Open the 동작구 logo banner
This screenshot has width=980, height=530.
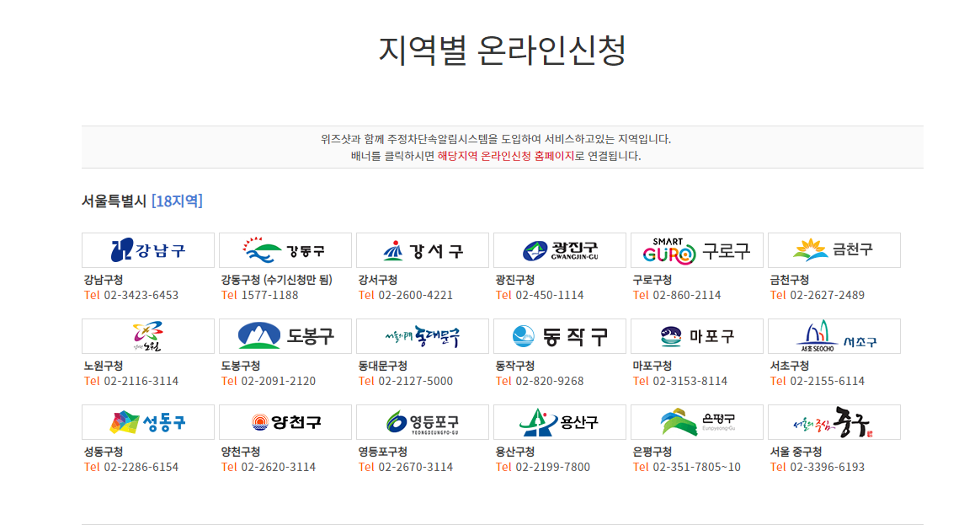pos(559,336)
